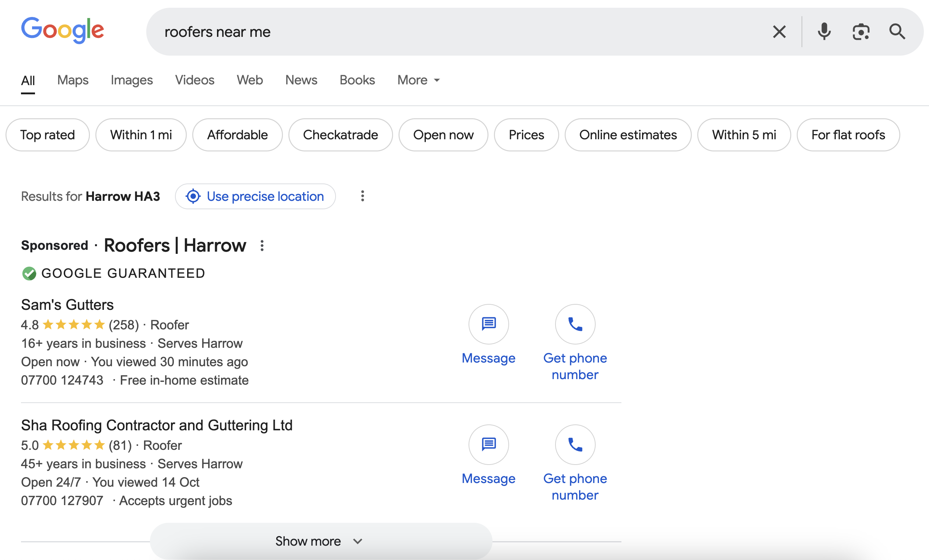Click Accepts urgent jobs text
Image resolution: width=929 pixels, height=560 pixels.
tap(176, 501)
